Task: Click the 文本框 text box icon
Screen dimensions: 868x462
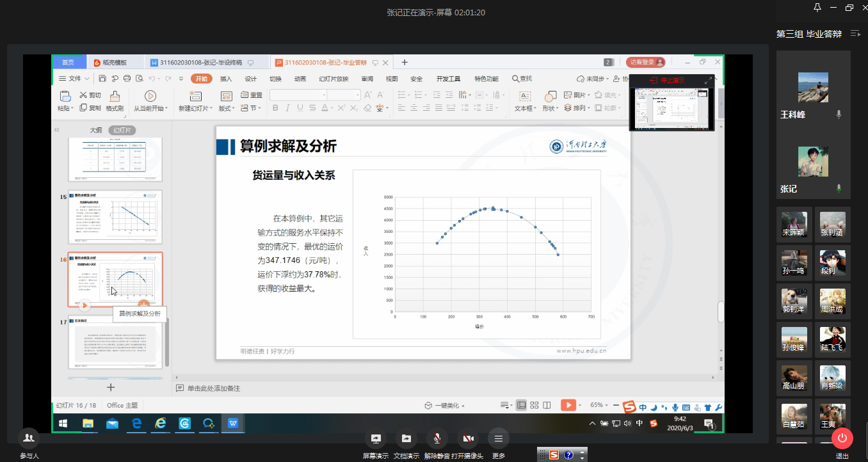Action: click(524, 97)
